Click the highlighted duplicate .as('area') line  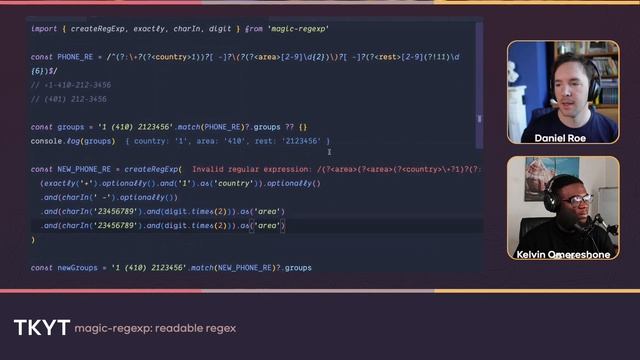point(162,226)
